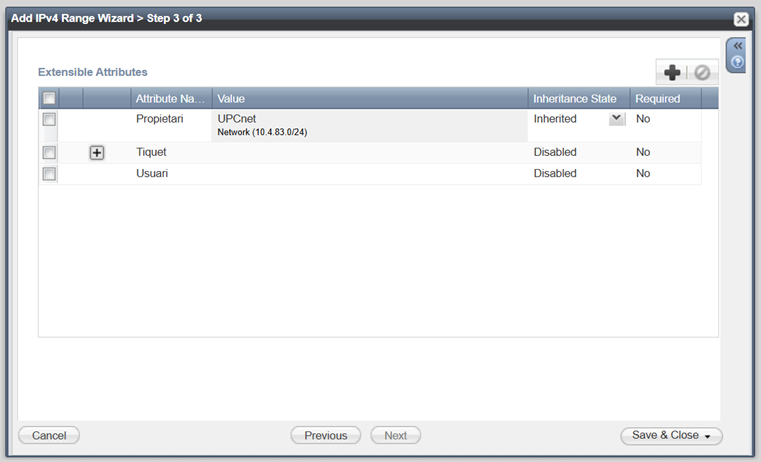Image resolution: width=761 pixels, height=462 pixels.
Task: Open the Inherited state dropdown arrow
Action: 617,118
